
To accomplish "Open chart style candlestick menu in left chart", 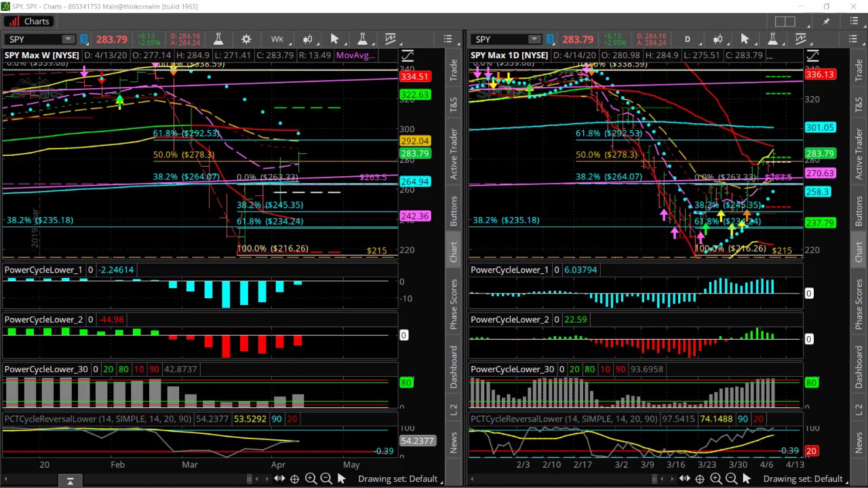I will point(308,39).
